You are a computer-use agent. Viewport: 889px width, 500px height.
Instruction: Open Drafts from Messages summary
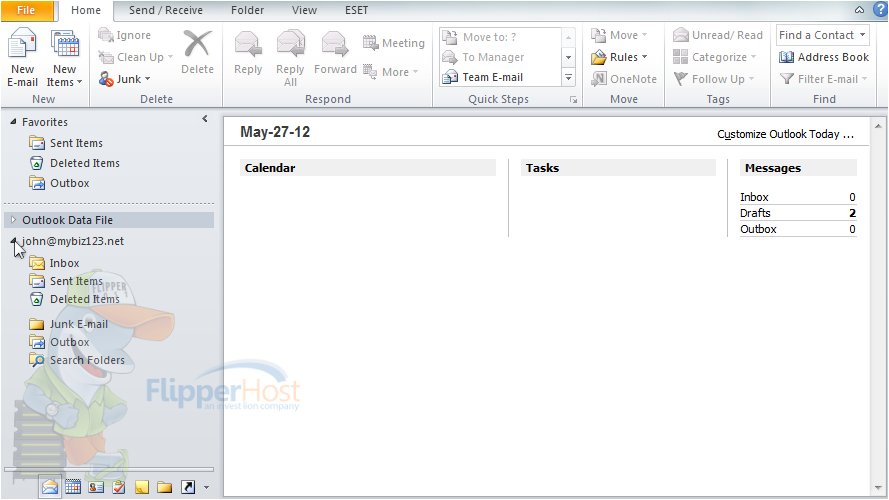(x=755, y=213)
